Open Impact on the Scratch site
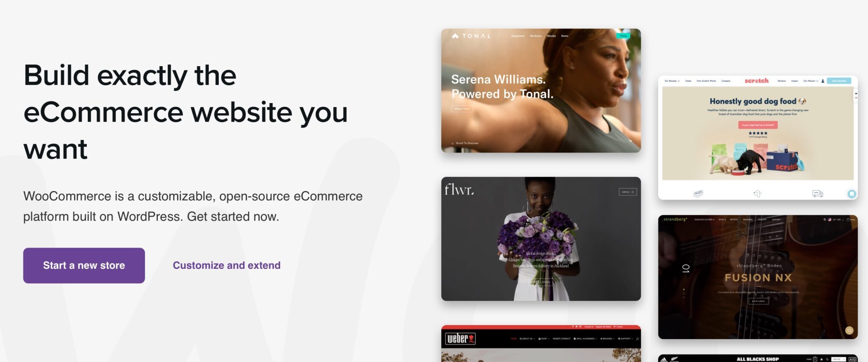Image resolution: width=868 pixels, height=362 pixels. tap(794, 81)
